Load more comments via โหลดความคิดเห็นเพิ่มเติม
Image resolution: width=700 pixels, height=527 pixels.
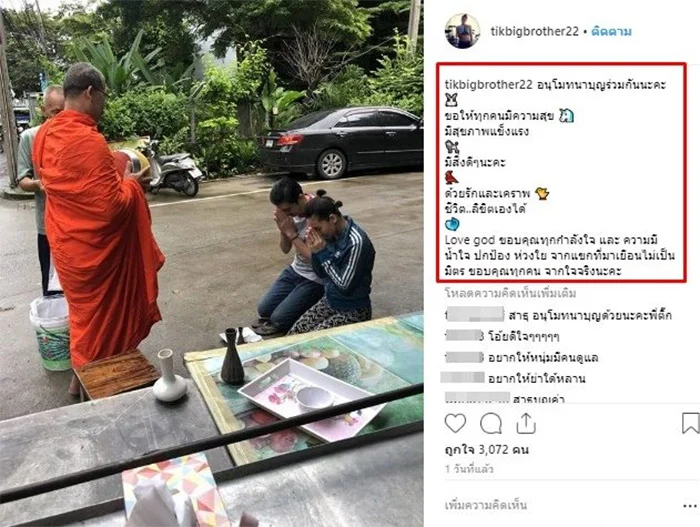click(510, 293)
